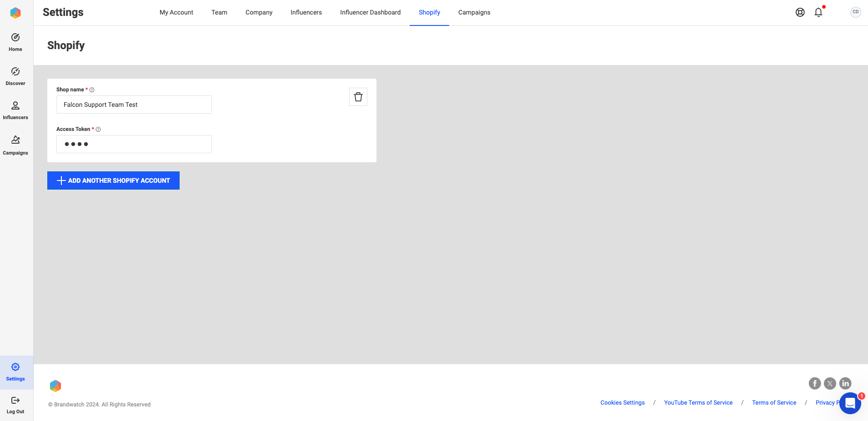The height and width of the screenshot is (421, 868).
Task: Open YouTube Terms of Service link
Action: 698,403
